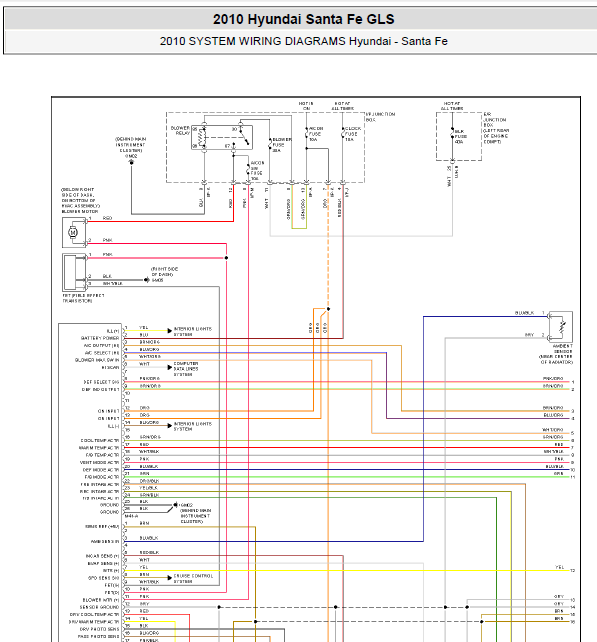
Task: Click the blower relay symbol
Action: pos(222,137)
